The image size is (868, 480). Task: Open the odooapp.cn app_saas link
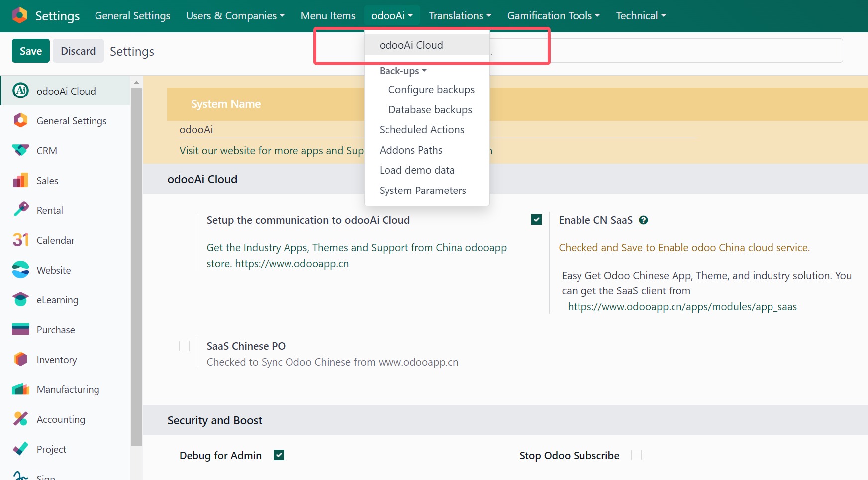pyautogui.click(x=682, y=307)
